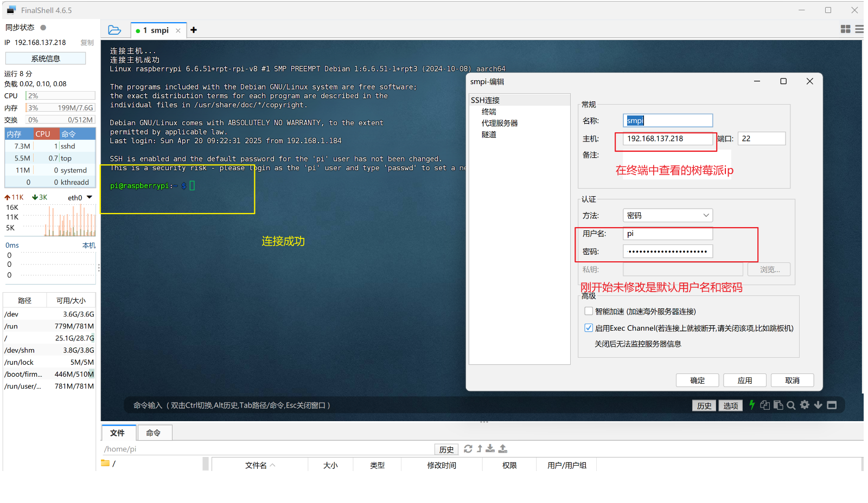Click the sync status indicator dot
The width and height of the screenshot is (868, 503).
[x=43, y=27]
